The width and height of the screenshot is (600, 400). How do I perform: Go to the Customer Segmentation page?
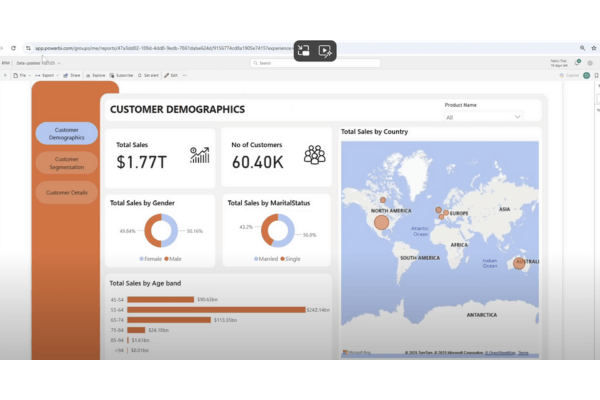click(x=67, y=163)
